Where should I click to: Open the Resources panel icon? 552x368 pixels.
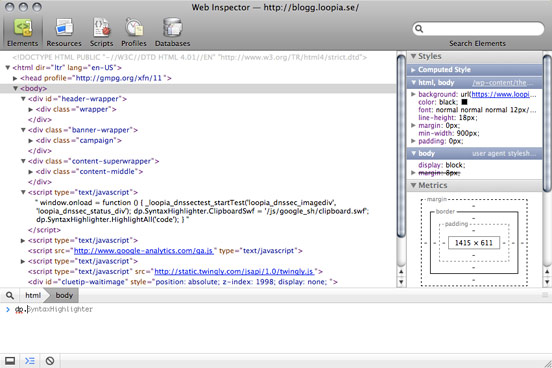[64, 27]
